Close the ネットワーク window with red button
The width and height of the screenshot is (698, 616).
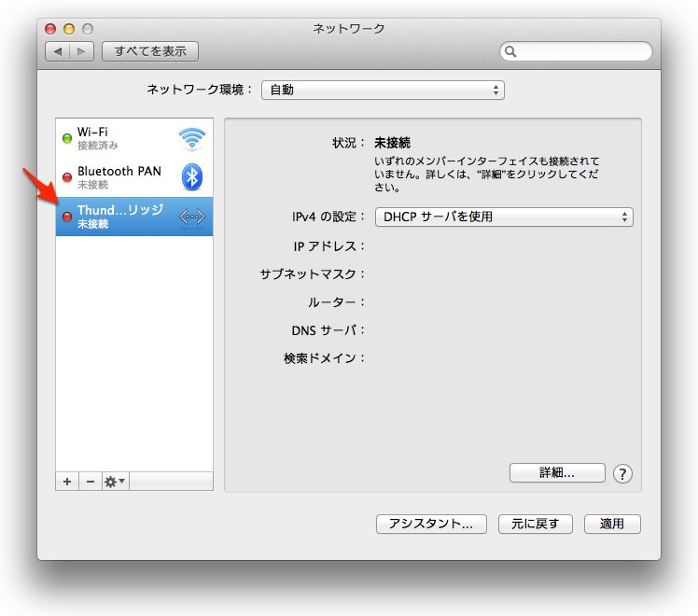[50, 29]
